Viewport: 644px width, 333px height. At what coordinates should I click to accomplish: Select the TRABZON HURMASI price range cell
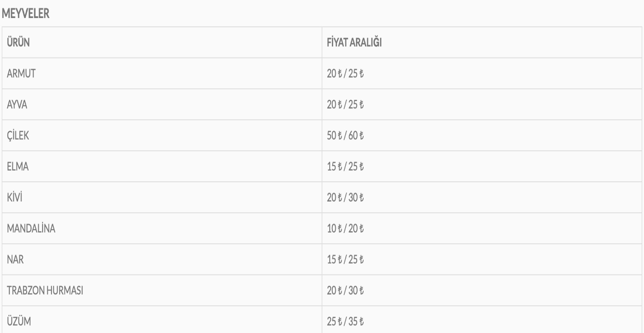click(x=345, y=290)
